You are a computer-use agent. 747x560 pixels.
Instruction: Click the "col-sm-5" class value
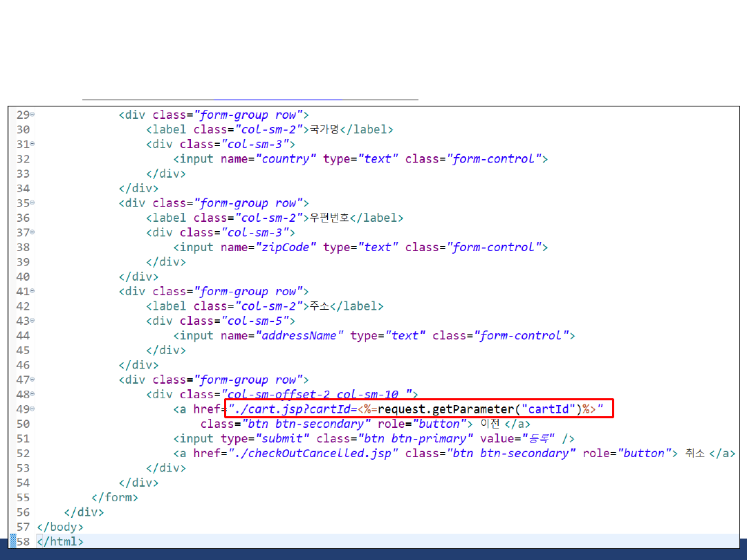(x=258, y=321)
